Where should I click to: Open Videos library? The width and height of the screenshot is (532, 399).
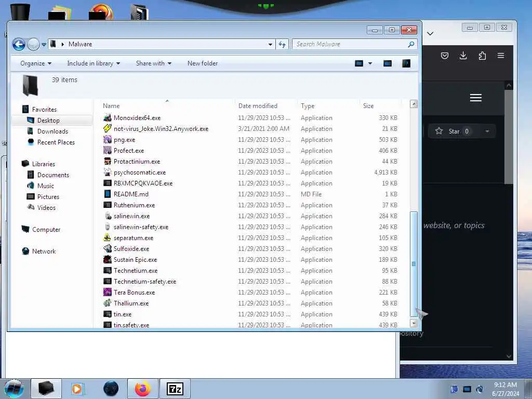tap(46, 208)
